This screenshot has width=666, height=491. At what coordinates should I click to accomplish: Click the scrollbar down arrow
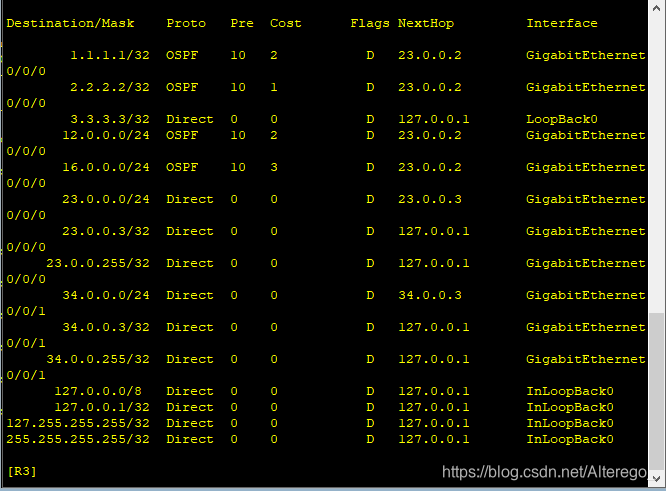click(x=657, y=479)
